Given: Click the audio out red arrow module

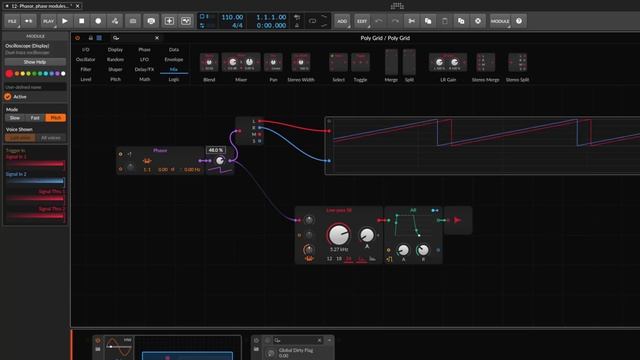Looking at the screenshot, I should (x=458, y=220).
